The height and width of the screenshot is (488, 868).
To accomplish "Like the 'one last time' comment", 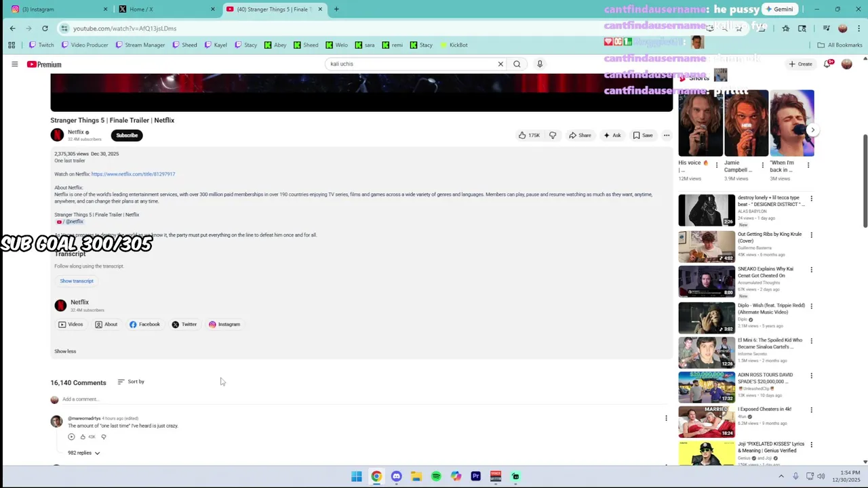I will coord(83,436).
